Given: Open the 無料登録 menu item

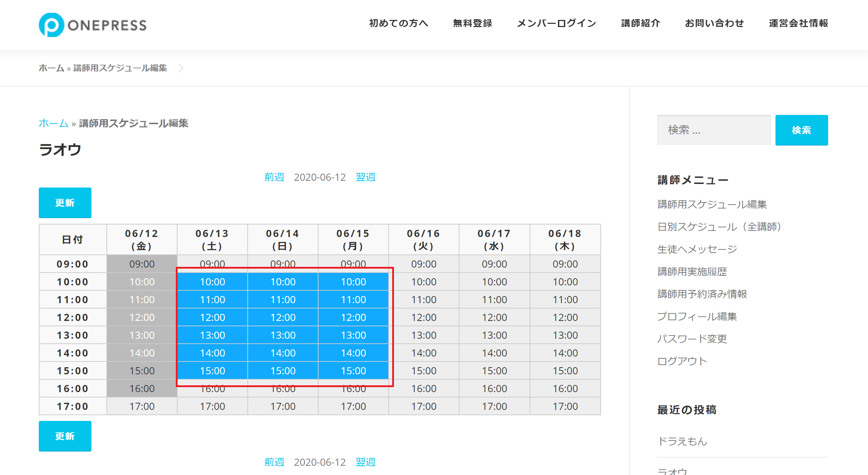Looking at the screenshot, I should point(473,23).
